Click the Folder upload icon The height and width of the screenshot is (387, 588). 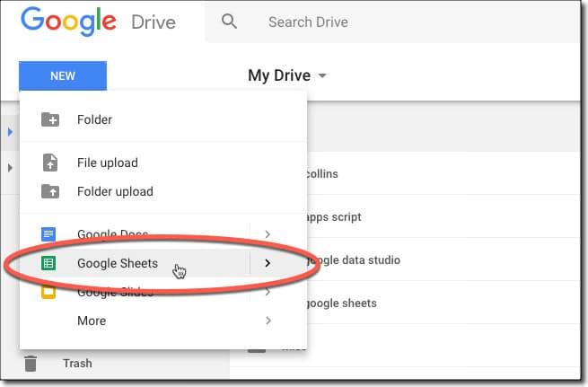[50, 191]
